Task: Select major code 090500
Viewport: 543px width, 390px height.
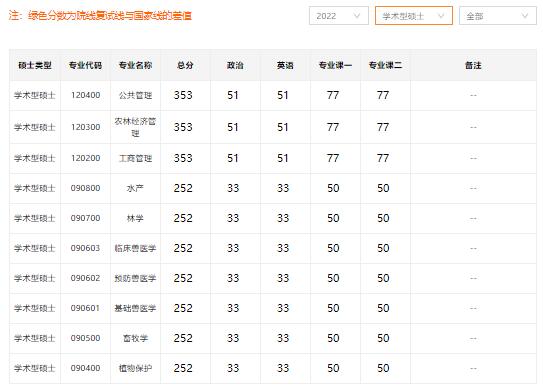Action: 86,338
